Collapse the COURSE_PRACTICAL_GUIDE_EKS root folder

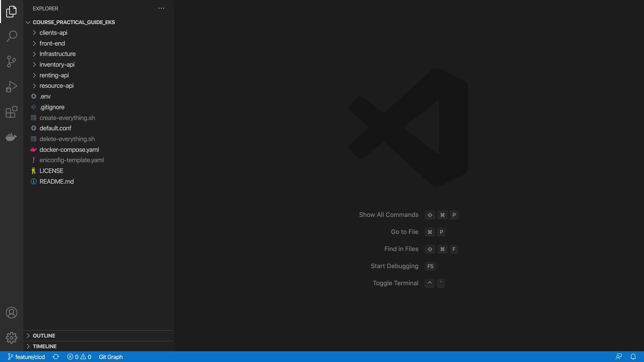(73, 22)
